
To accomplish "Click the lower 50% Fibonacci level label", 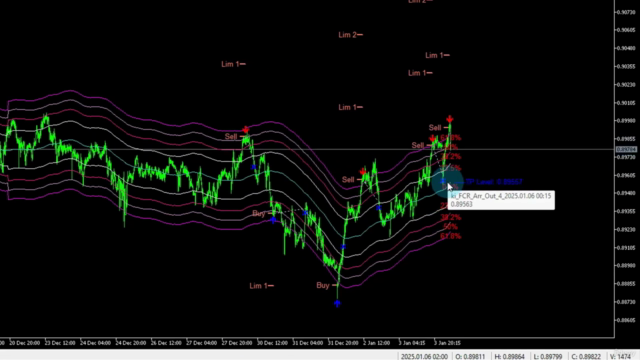I will [450, 227].
